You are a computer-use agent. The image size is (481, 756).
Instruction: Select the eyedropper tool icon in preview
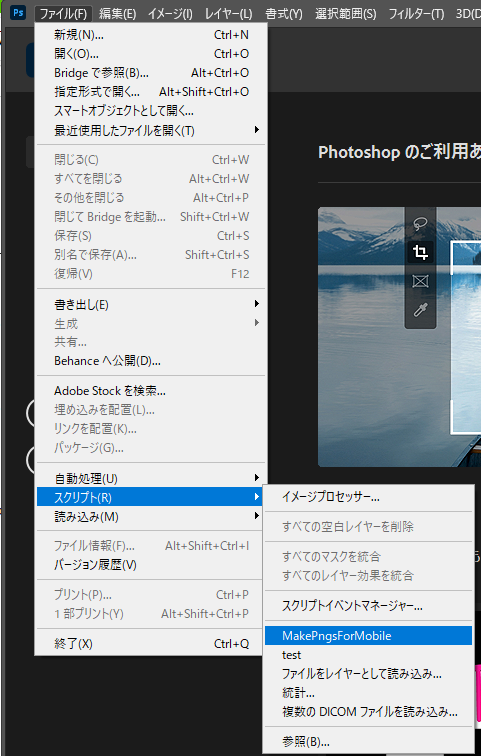[x=420, y=310]
